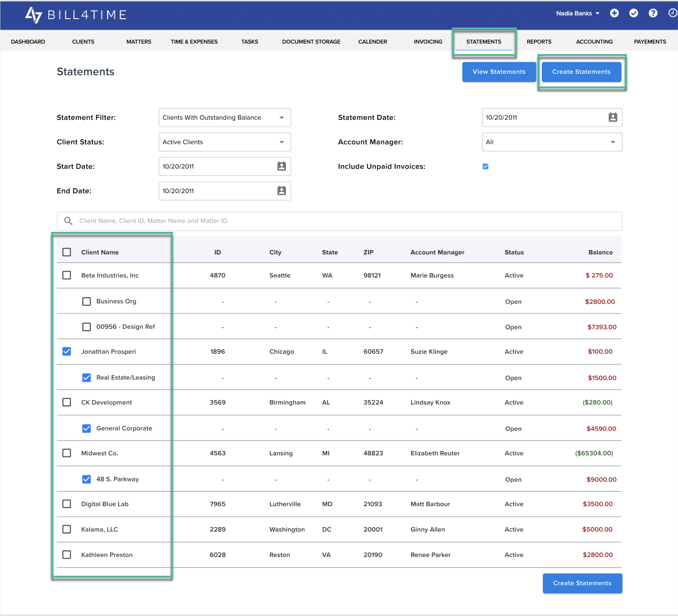Click the search magnifier icon

[68, 221]
